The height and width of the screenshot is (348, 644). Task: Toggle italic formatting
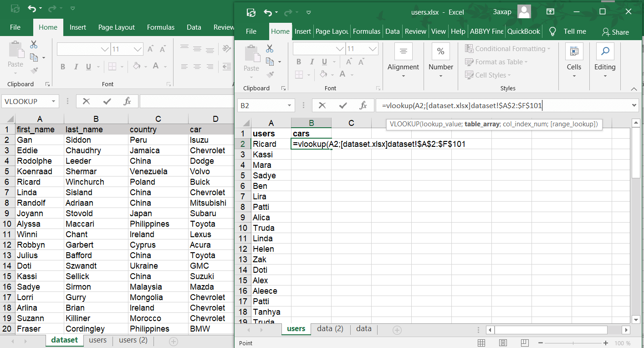311,61
